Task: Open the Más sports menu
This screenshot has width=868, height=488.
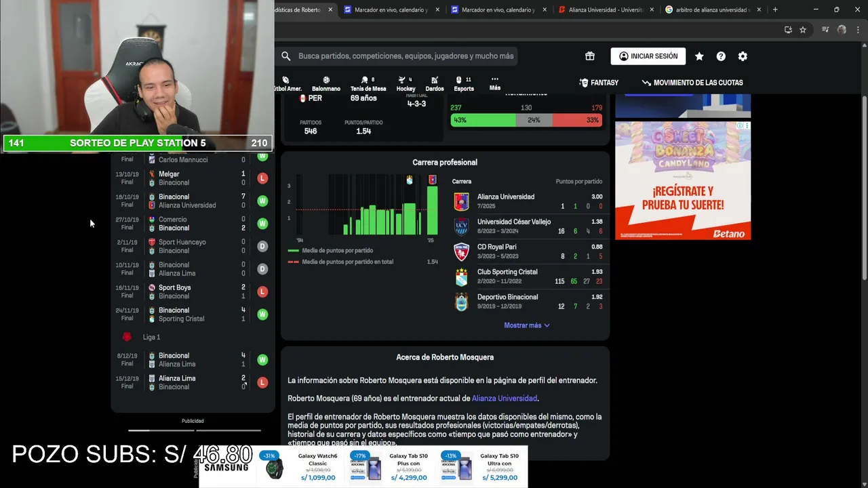Action: coord(495,83)
